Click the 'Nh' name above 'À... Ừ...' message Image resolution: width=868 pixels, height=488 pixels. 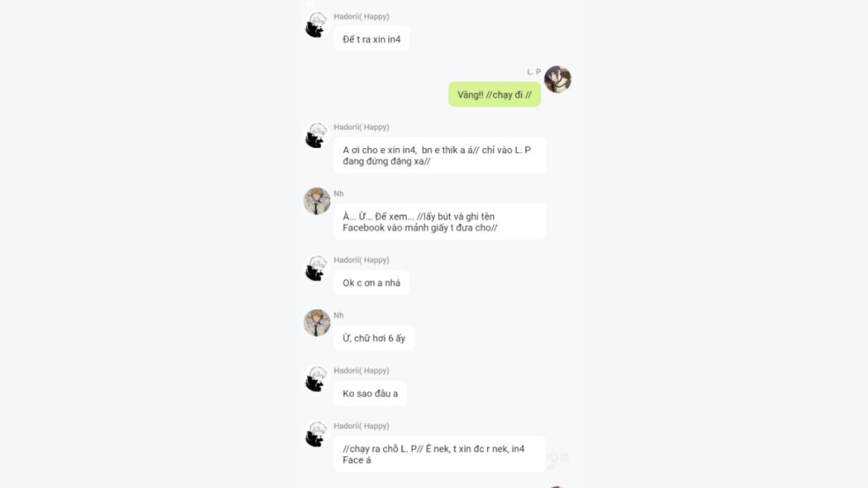[x=338, y=194]
